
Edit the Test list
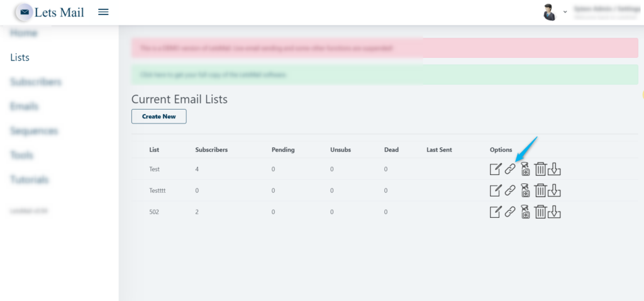pyautogui.click(x=496, y=169)
